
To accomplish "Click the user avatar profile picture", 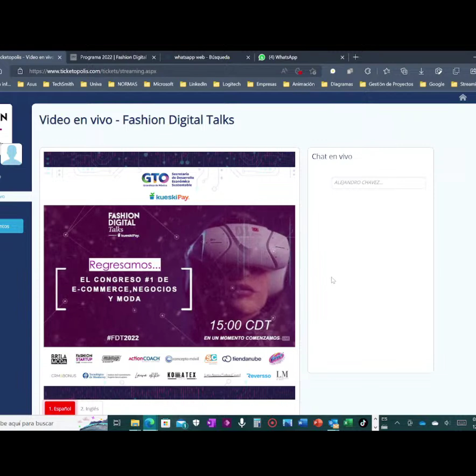I will coord(11,154).
